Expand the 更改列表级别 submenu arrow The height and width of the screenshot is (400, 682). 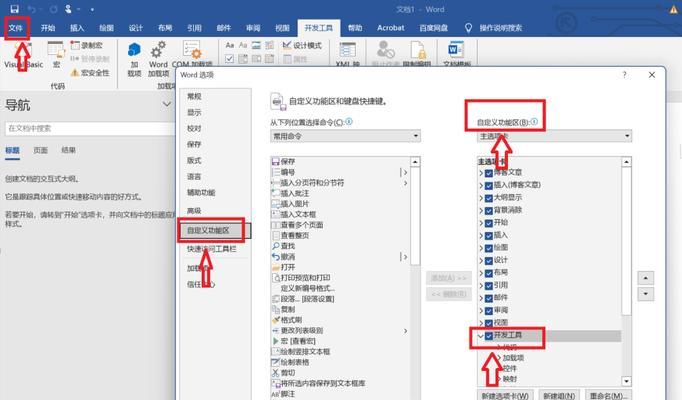click(405, 331)
